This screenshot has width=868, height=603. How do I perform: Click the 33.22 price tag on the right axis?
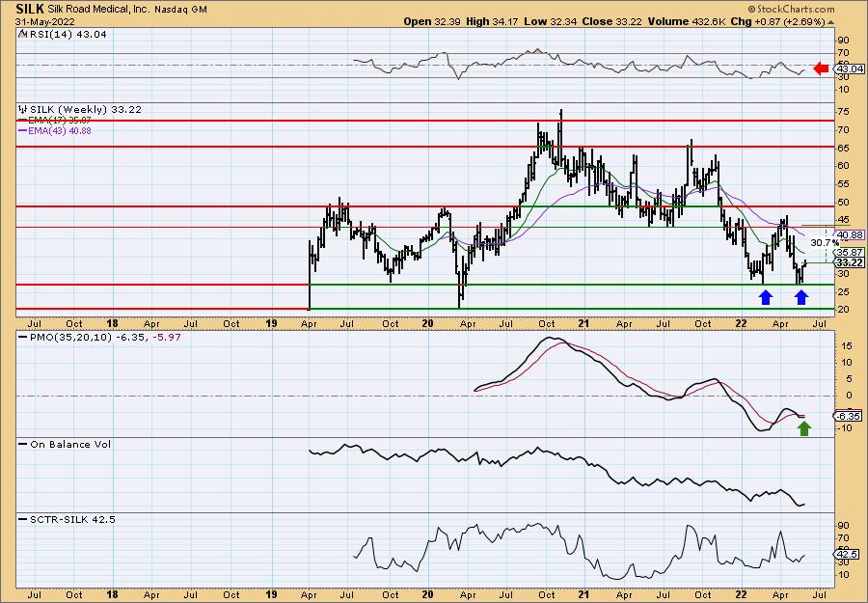[x=850, y=262]
